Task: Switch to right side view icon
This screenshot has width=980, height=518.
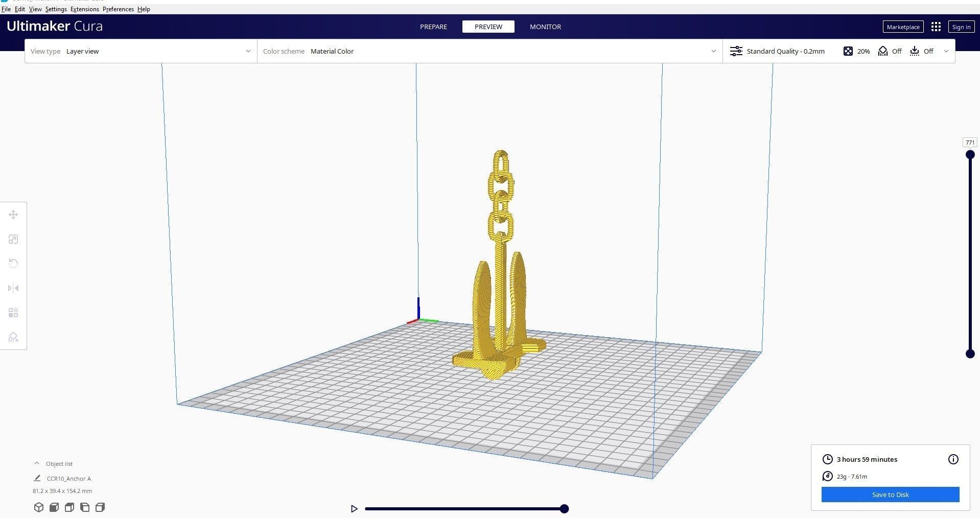Action: tap(100, 507)
